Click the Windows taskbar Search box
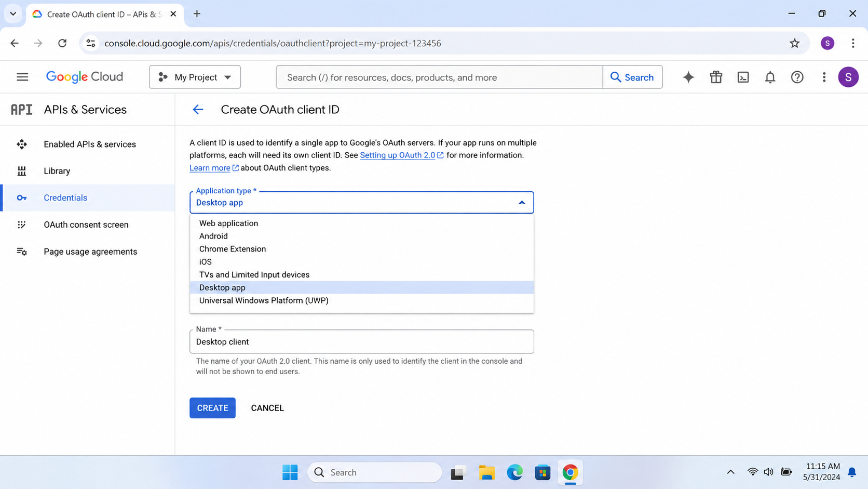The height and width of the screenshot is (489, 868). [374, 472]
